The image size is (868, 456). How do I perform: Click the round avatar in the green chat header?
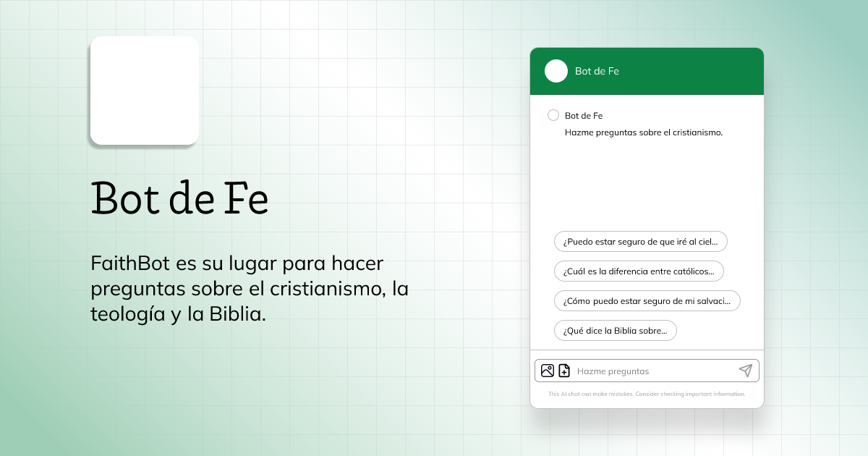tap(556, 71)
